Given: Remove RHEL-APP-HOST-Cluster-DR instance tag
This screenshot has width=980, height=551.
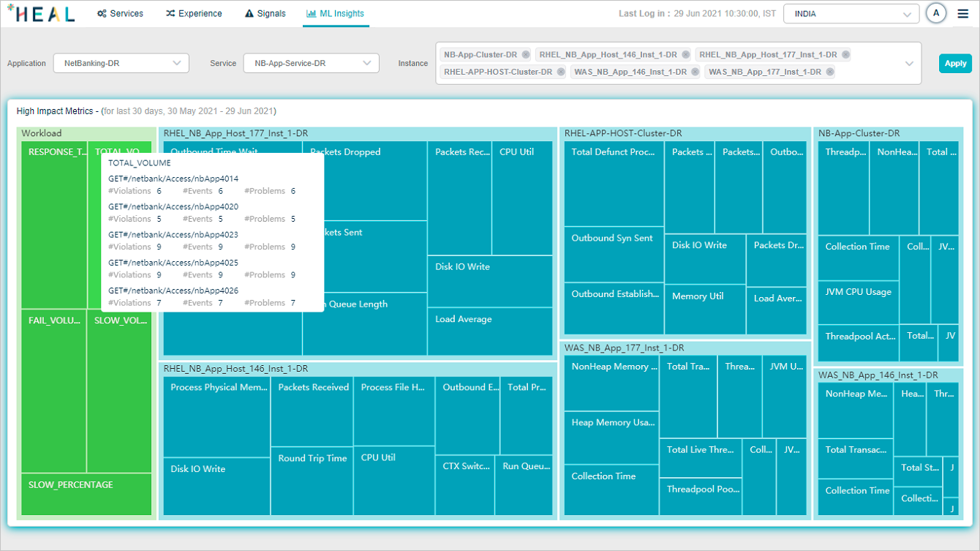Looking at the screenshot, I should (x=560, y=72).
